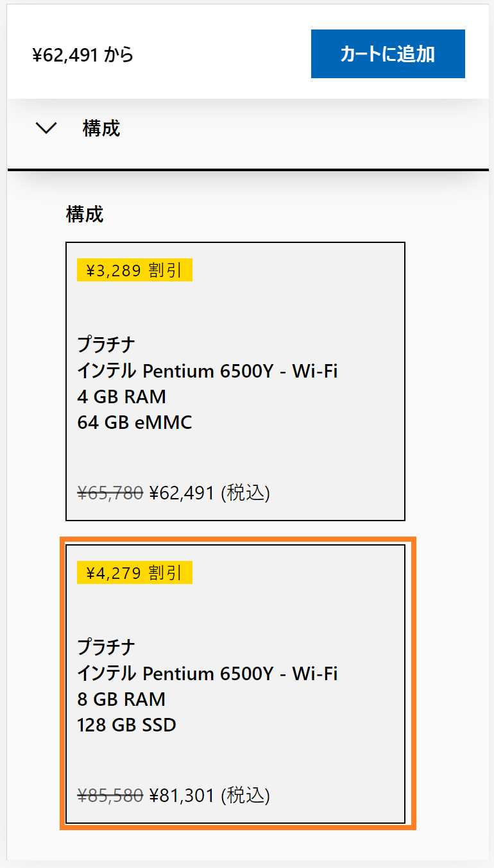Click the 4 GB RAM text
494x868 pixels.
pyautogui.click(x=121, y=397)
